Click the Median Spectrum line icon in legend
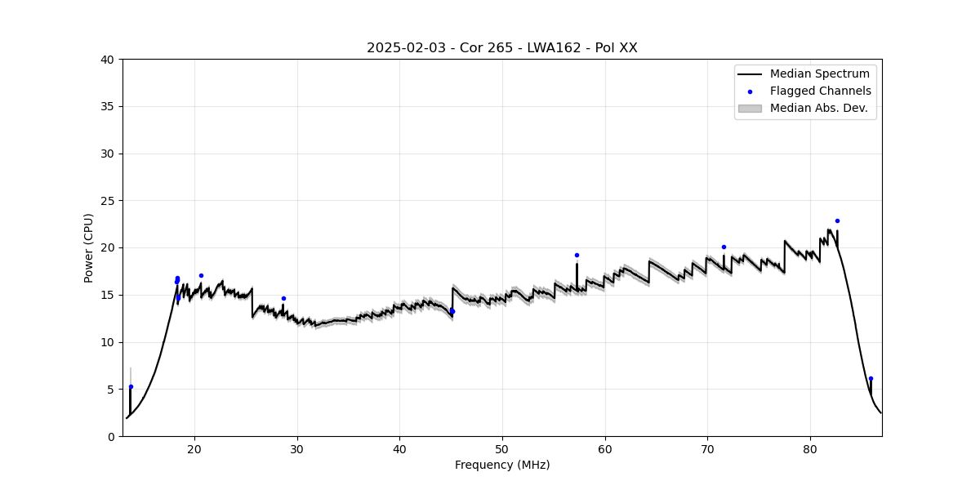Screen dimensions: 980x490 click(750, 74)
